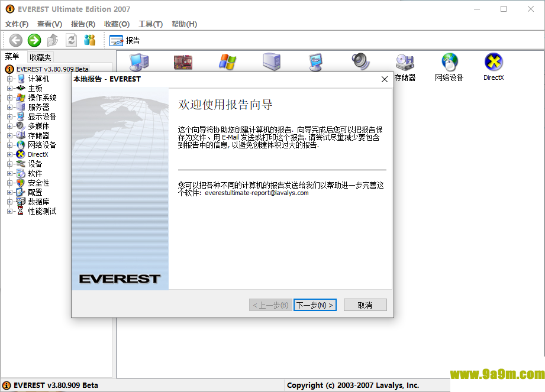This screenshot has width=545, height=392.
Task: Select the 软件 text in the tree
Action: (x=35, y=173)
